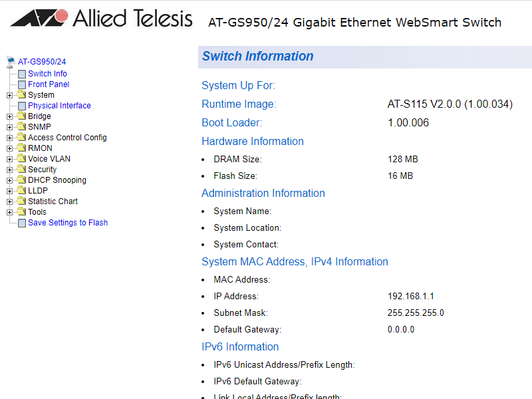Click the SNMP folder icon
Screen dimensions: 532x399
21,127
